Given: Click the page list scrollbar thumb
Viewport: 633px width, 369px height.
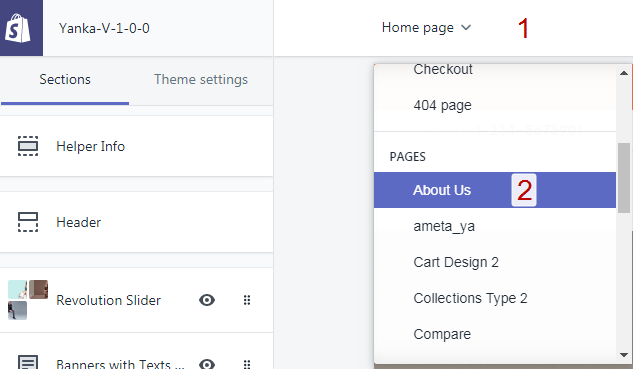Looking at the screenshot, I should [624, 178].
